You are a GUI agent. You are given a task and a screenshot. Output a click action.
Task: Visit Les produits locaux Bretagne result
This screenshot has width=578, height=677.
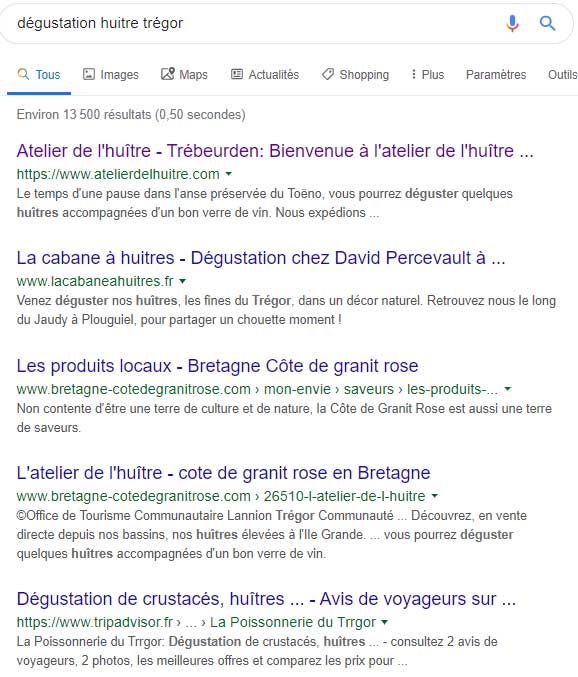pos(218,366)
